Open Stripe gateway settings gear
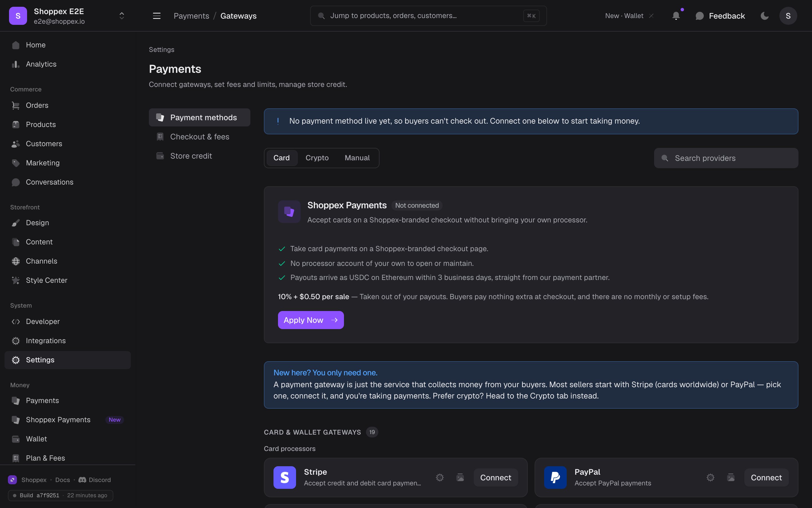Image resolution: width=812 pixels, height=508 pixels. coord(440,478)
